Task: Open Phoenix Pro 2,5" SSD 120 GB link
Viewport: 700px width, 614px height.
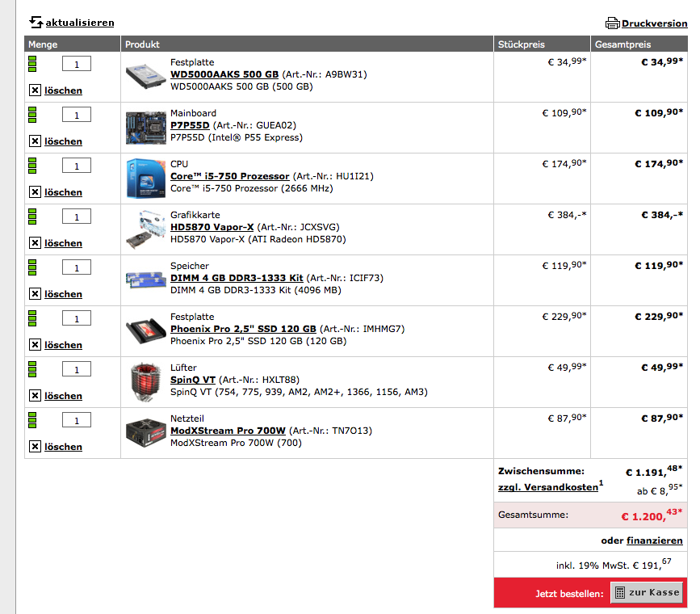Action: point(243,330)
